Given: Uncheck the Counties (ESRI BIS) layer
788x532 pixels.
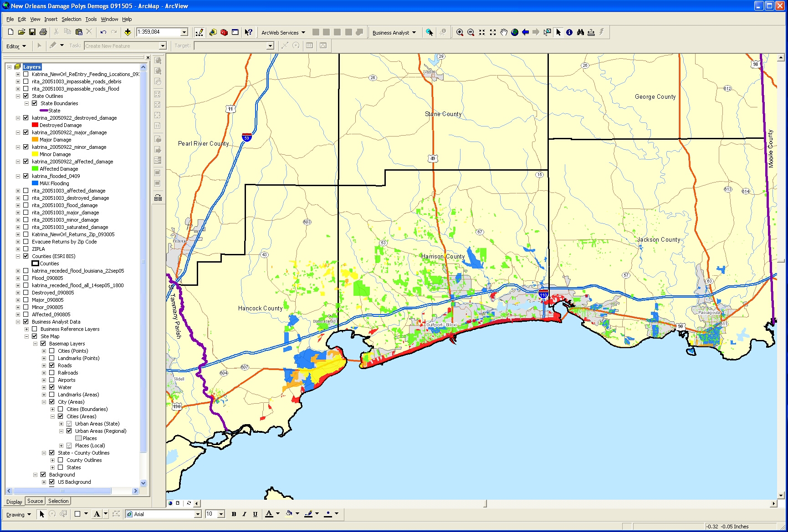Looking at the screenshot, I should 26,256.
